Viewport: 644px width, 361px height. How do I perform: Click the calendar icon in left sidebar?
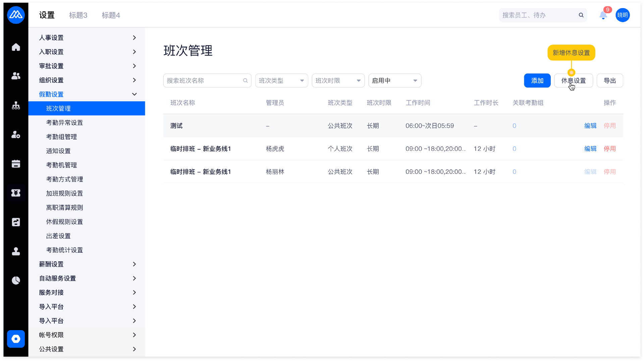coord(16,164)
